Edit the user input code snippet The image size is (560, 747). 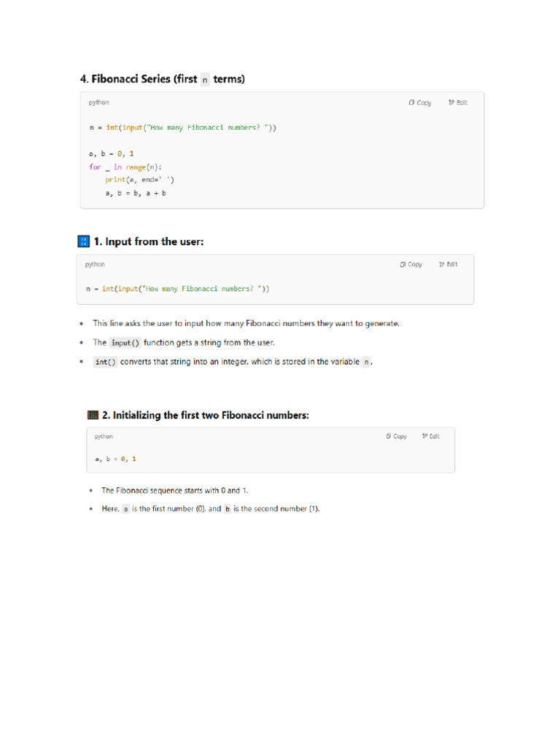click(448, 265)
